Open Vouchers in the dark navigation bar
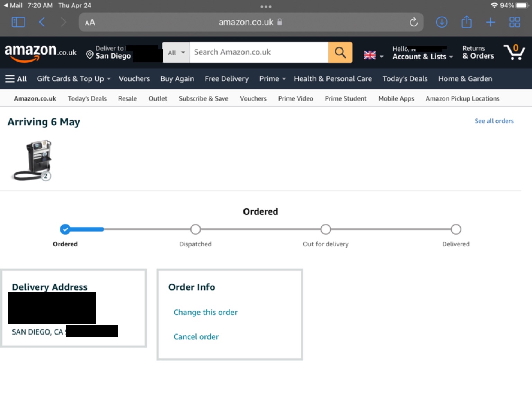 coord(134,79)
